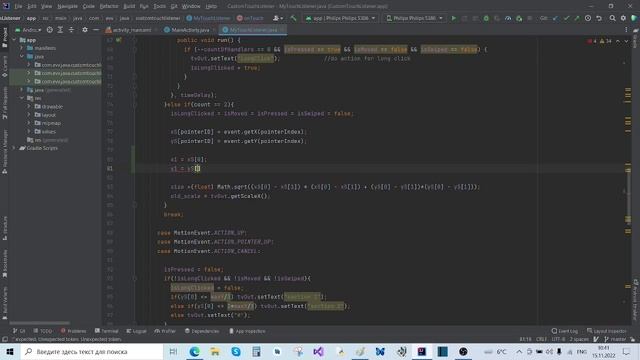The height and width of the screenshot is (360, 640).
Task: Open Visual Studio from taskbar
Action: click(318, 351)
